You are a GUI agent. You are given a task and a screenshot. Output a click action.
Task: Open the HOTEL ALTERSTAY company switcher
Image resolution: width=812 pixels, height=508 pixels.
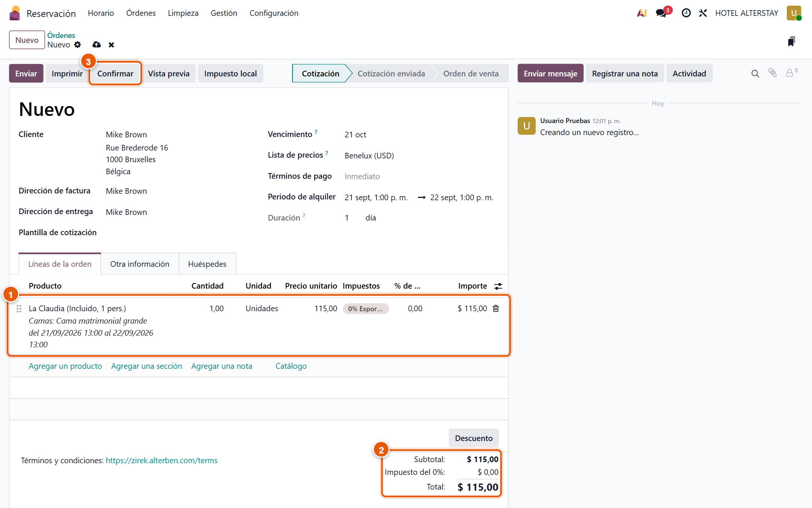pyautogui.click(x=747, y=13)
